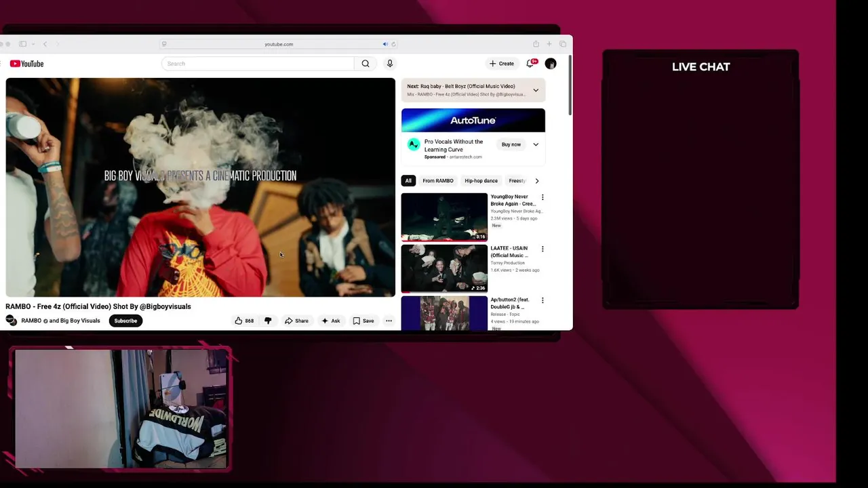Click the search magnifier button

point(366,64)
